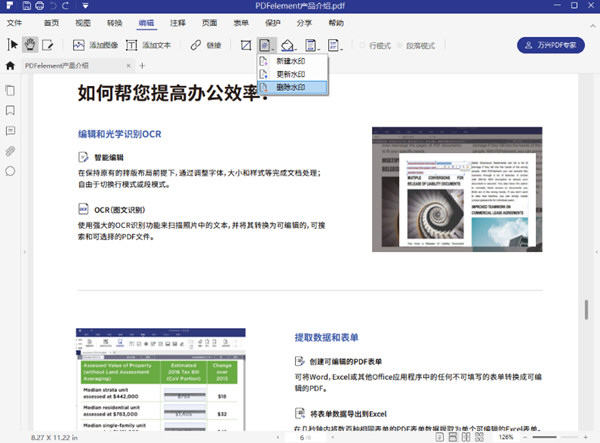Select the 段落模式 radio option
Viewport: 600px width, 443px height.
416,46
